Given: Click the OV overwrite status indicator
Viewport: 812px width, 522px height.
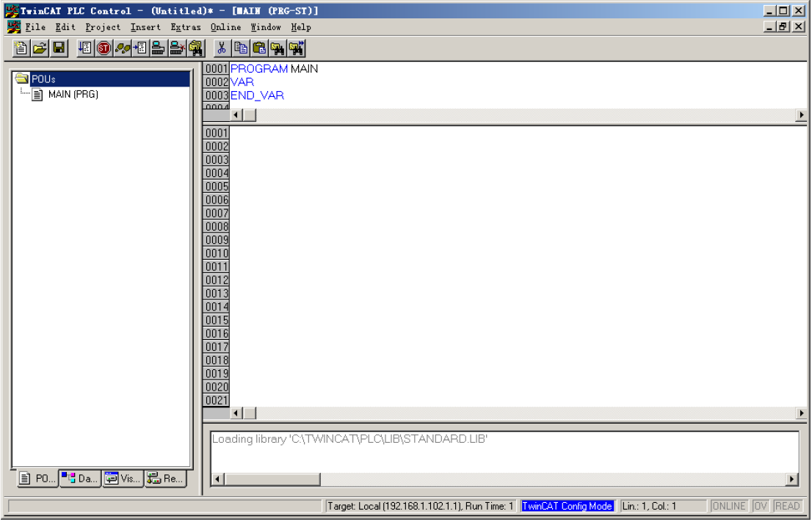Looking at the screenshot, I should [760, 506].
